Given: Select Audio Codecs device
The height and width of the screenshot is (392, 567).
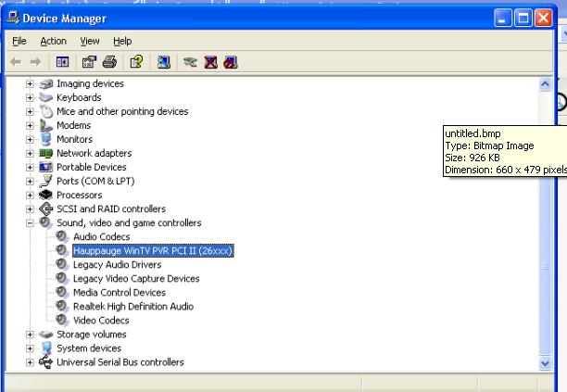Looking at the screenshot, I should click(102, 237).
